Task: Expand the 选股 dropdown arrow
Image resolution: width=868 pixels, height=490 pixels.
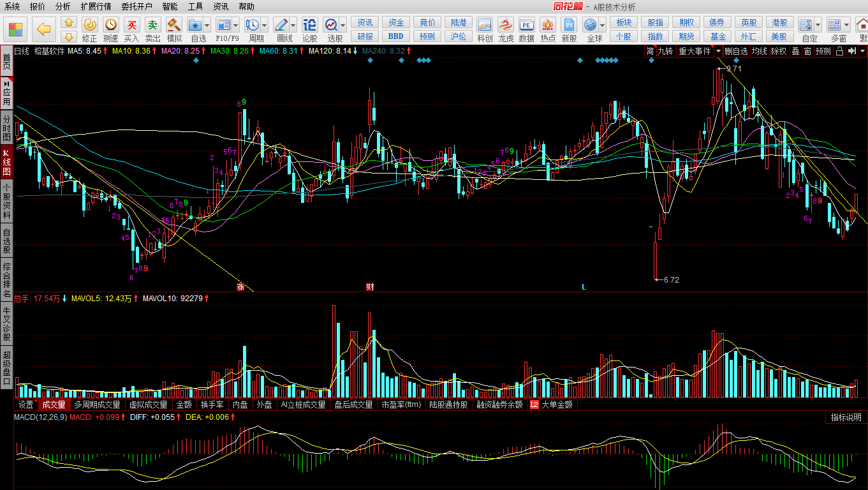Action: pos(343,26)
